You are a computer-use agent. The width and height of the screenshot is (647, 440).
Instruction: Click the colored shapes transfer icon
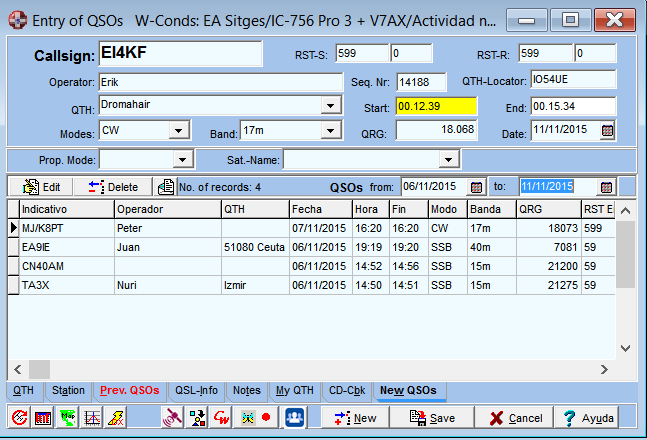pos(197,418)
